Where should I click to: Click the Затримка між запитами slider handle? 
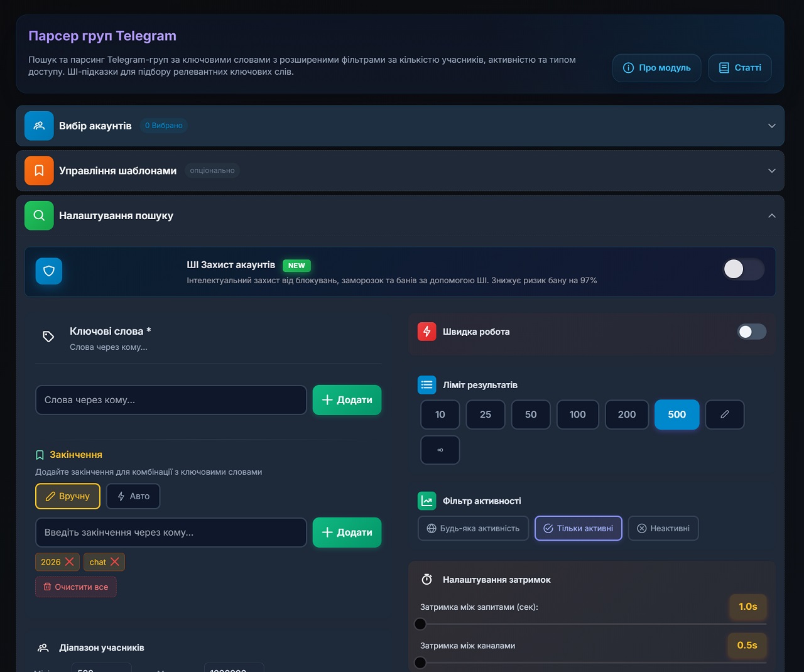coord(420,624)
